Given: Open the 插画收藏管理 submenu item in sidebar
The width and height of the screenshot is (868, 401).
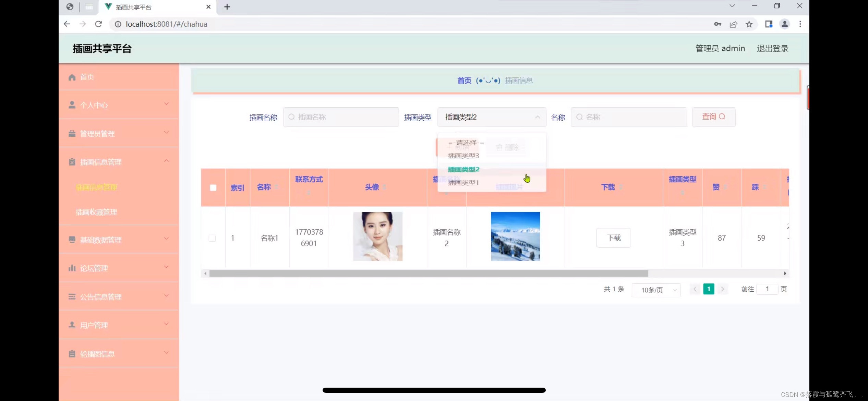Looking at the screenshot, I should click(96, 212).
